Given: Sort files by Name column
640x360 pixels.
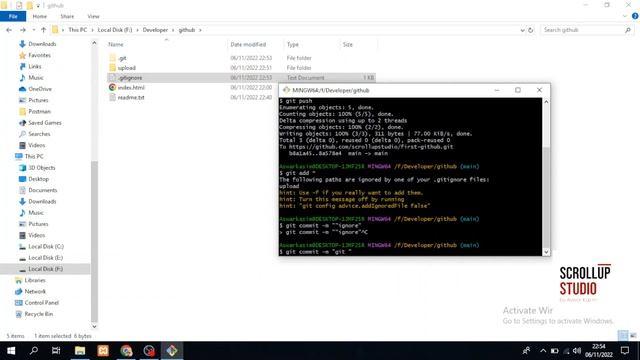Looking at the screenshot, I should pos(116,44).
